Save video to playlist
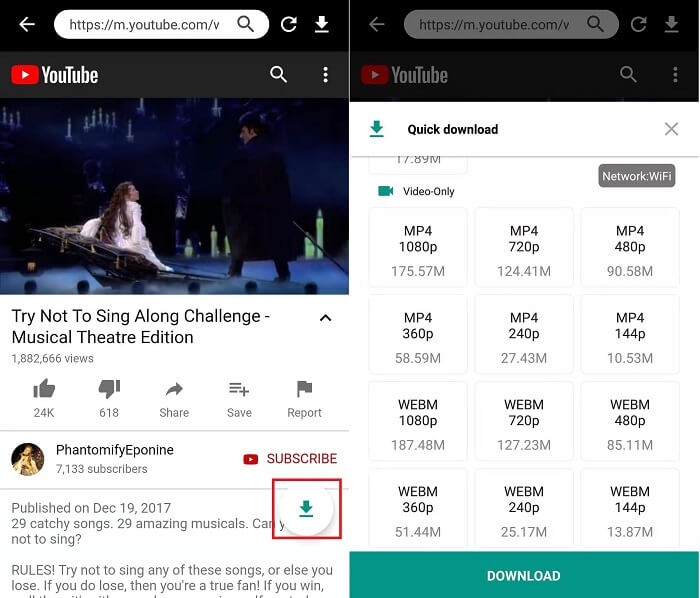This screenshot has height=598, width=700. [239, 389]
